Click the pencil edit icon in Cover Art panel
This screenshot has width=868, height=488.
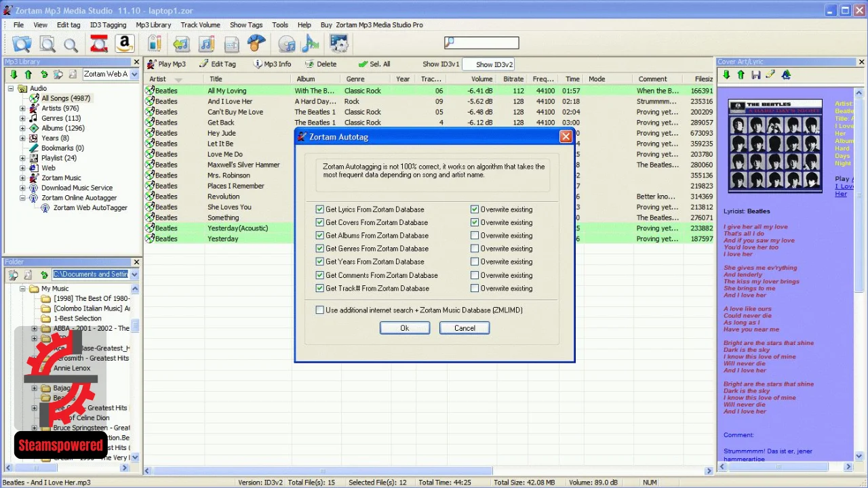pos(770,75)
